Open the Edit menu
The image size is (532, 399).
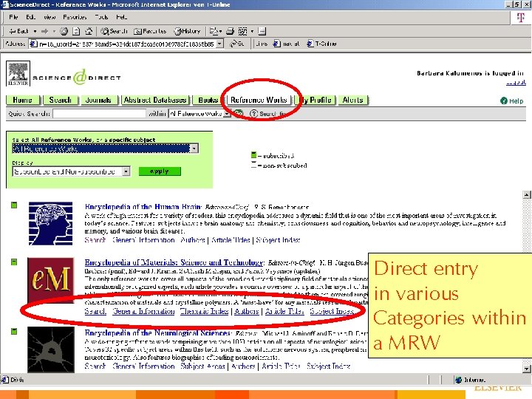coord(30,17)
